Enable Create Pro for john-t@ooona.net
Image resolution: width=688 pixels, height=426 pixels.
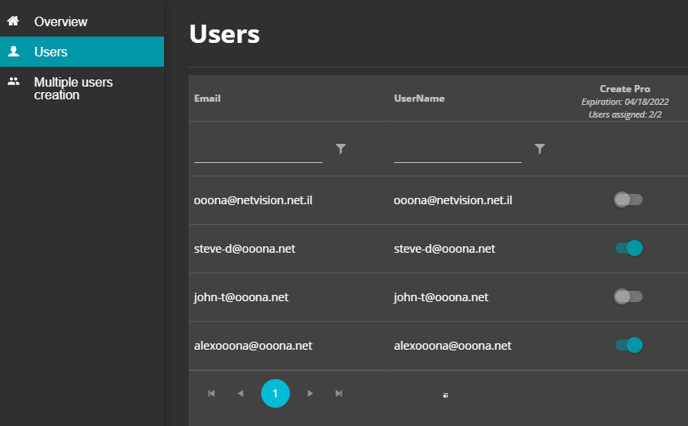coord(628,297)
